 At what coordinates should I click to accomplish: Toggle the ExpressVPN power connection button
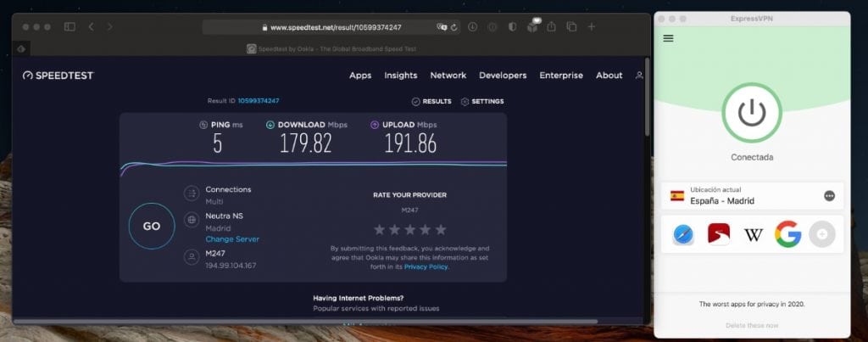[752, 113]
